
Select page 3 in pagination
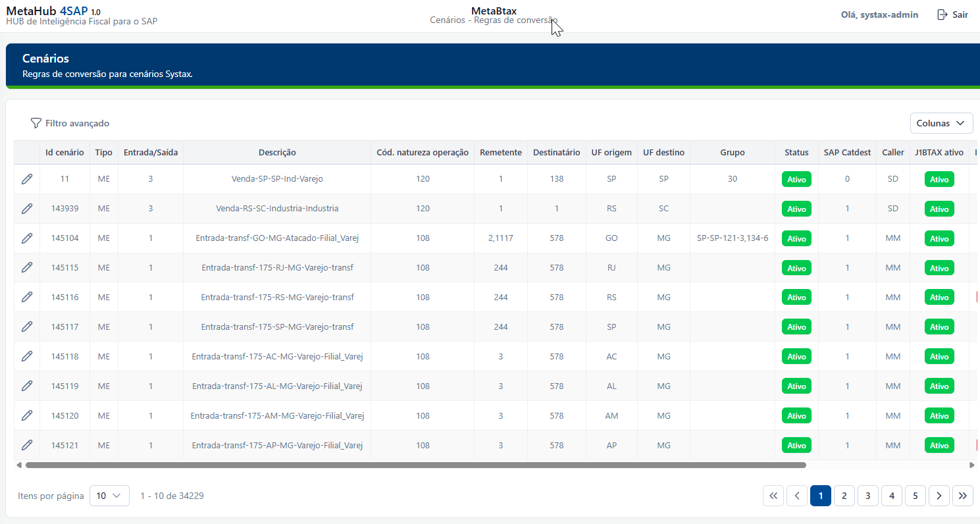pyautogui.click(x=868, y=496)
